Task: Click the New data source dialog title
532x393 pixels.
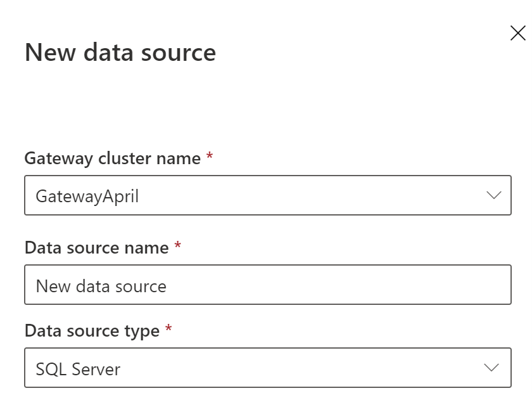Action: point(119,53)
